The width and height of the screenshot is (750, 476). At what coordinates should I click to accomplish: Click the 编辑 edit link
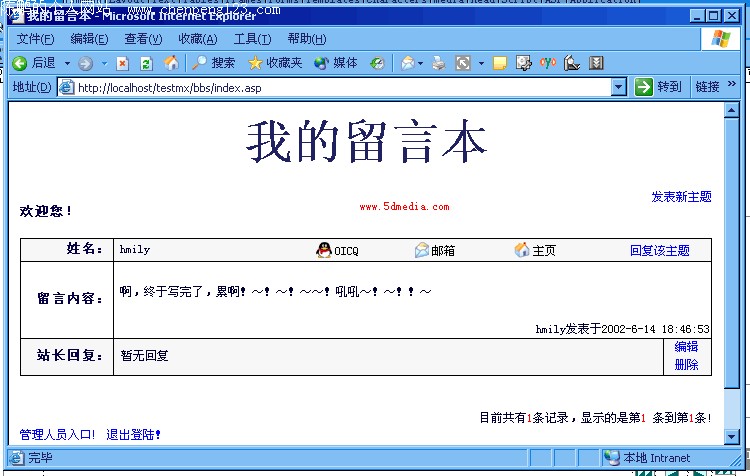(686, 347)
